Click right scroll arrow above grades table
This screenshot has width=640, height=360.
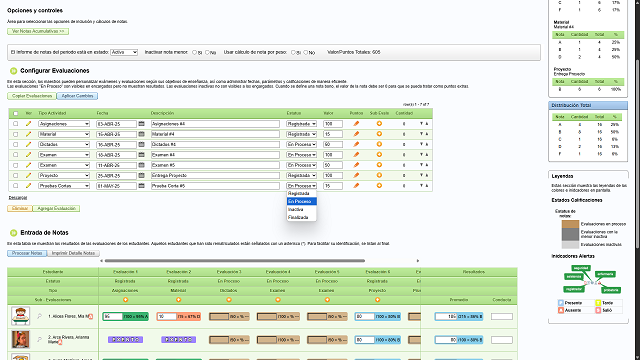tap(418, 261)
